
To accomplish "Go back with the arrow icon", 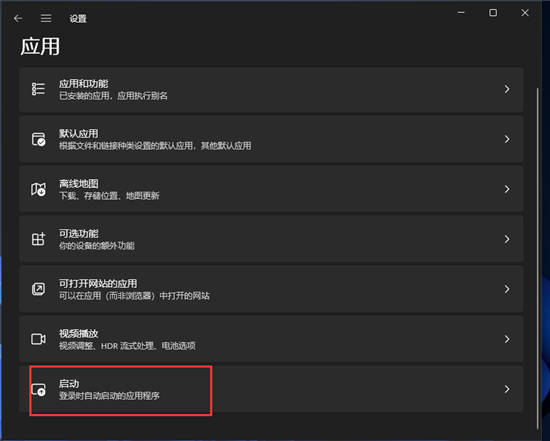I will point(18,18).
